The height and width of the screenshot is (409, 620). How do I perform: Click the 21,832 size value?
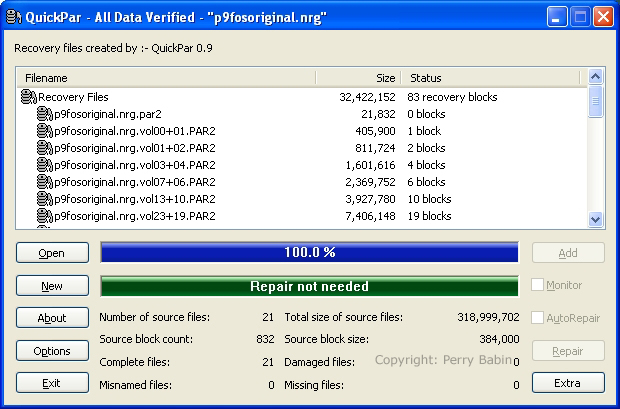378,114
